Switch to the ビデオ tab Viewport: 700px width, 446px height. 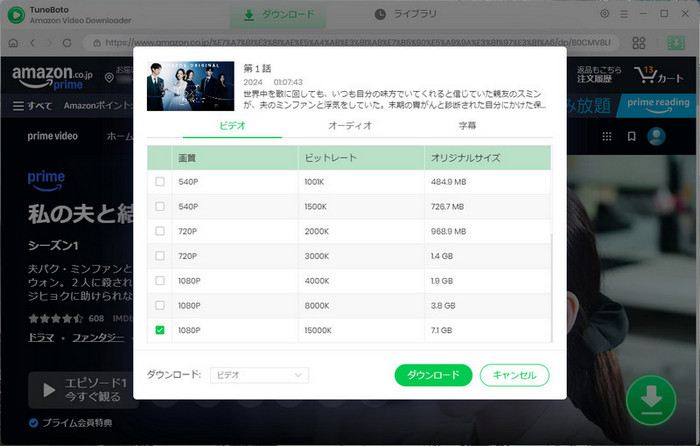coord(232,126)
